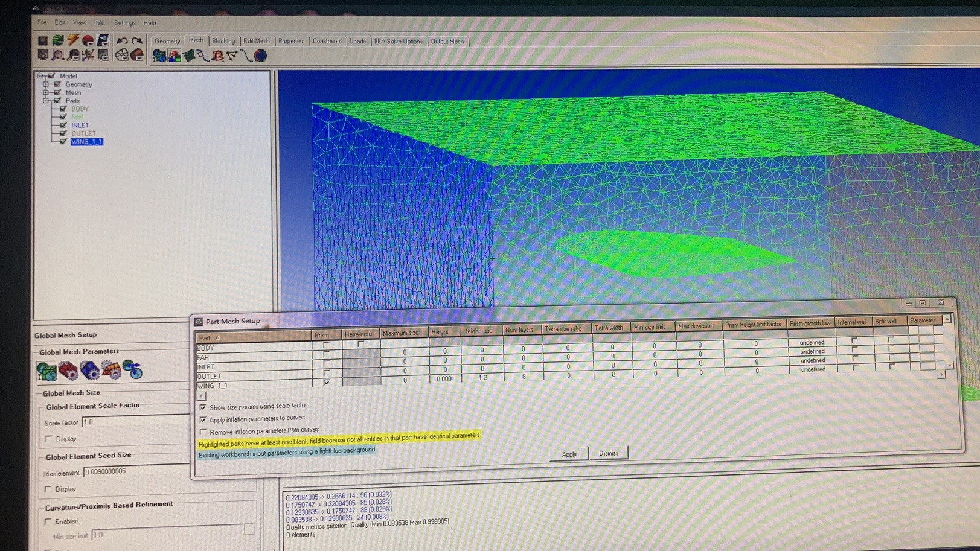Enable Curvature/Proximity Based Refinement
Viewport: 980px width, 551px height.
[x=49, y=521]
